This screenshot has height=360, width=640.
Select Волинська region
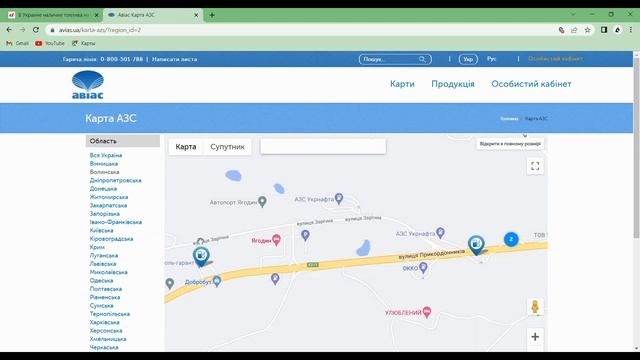(x=104, y=172)
